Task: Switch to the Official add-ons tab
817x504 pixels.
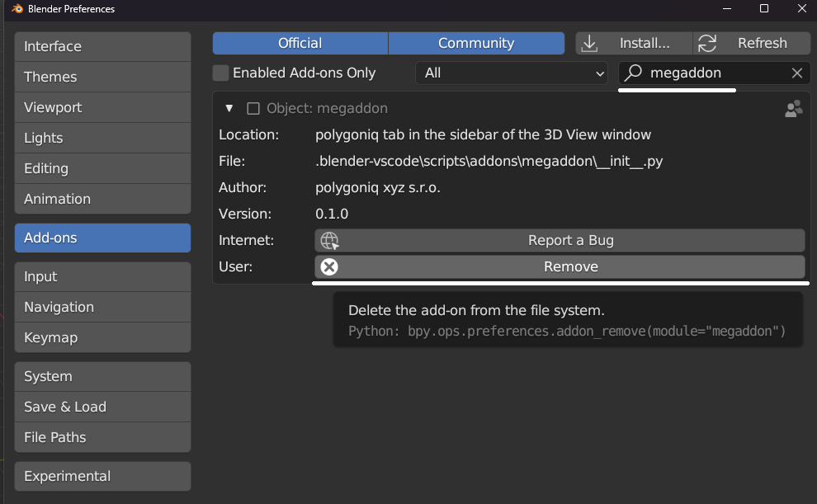Action: click(x=300, y=43)
